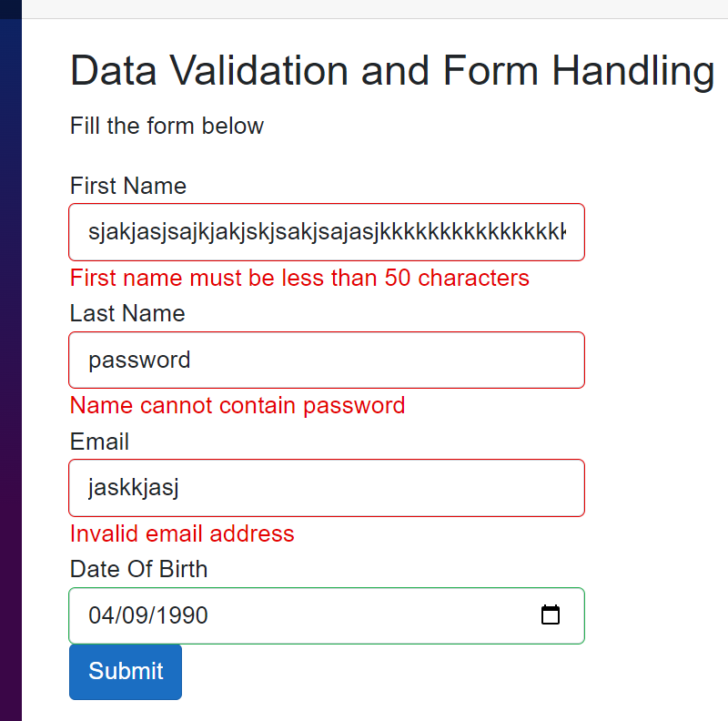Screen dimensions: 728x721
Task: Click the Fill the form below text
Action: [x=167, y=126]
